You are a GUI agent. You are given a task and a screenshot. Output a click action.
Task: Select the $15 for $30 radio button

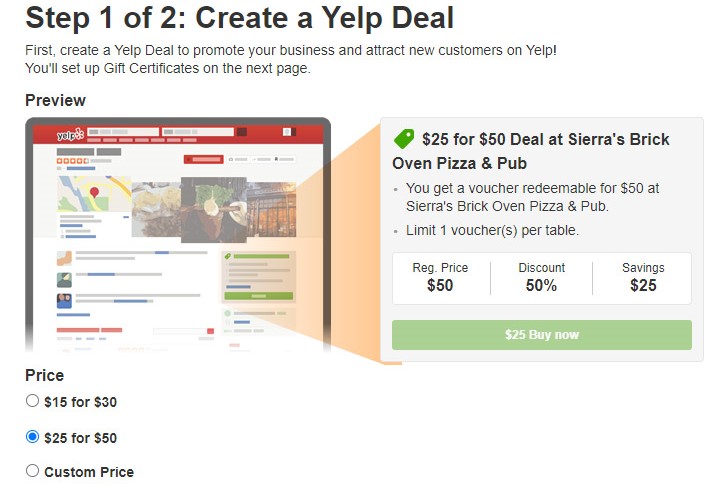click(32, 400)
